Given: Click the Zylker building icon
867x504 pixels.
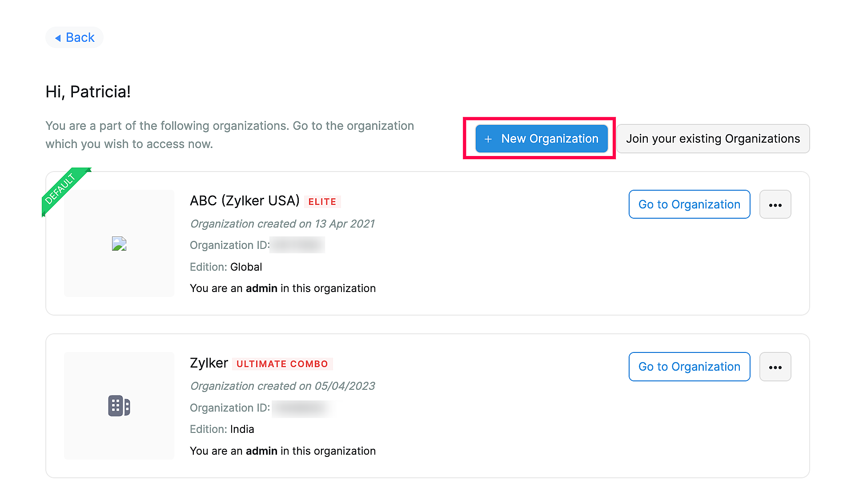Looking at the screenshot, I should 119,406.
